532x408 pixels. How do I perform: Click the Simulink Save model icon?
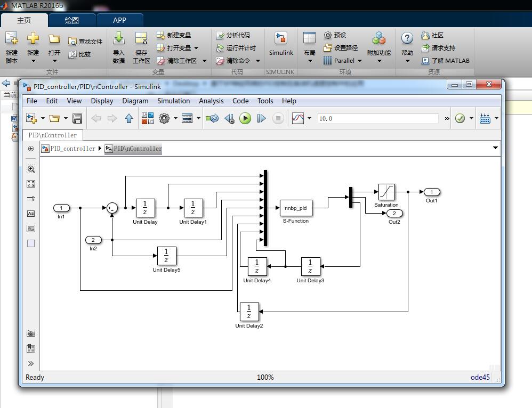[x=77, y=118]
